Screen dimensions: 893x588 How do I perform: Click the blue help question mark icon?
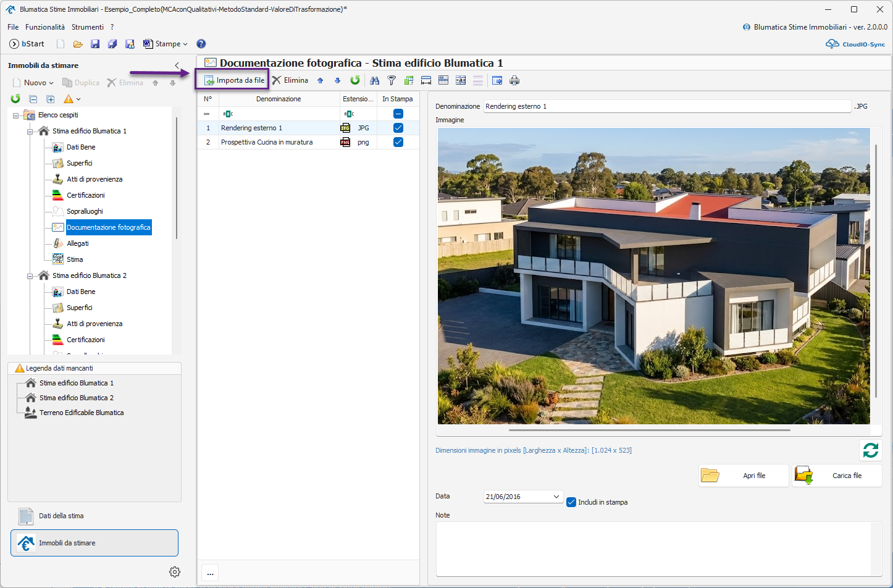tap(201, 44)
